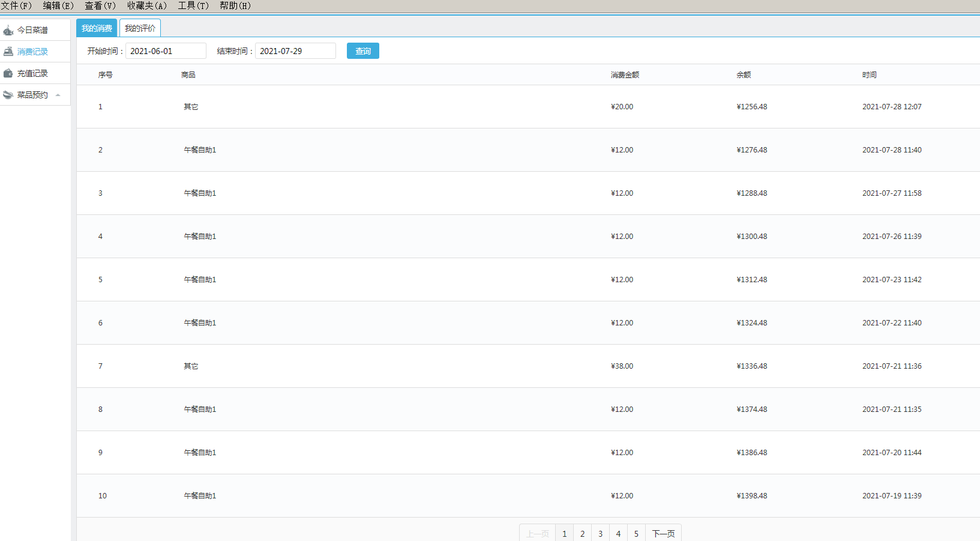Click row number 10 in 序号 column
The image size is (980, 541).
pyautogui.click(x=103, y=496)
